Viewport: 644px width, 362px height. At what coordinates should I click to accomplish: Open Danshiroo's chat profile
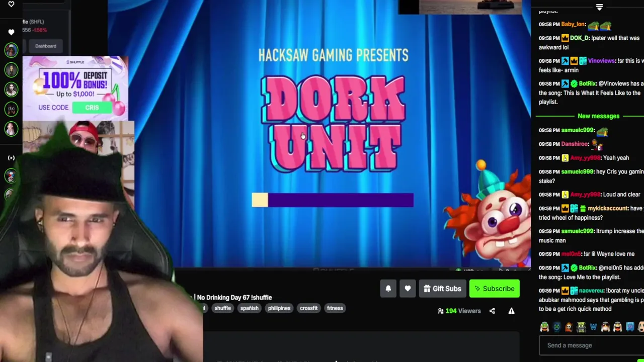point(575,144)
